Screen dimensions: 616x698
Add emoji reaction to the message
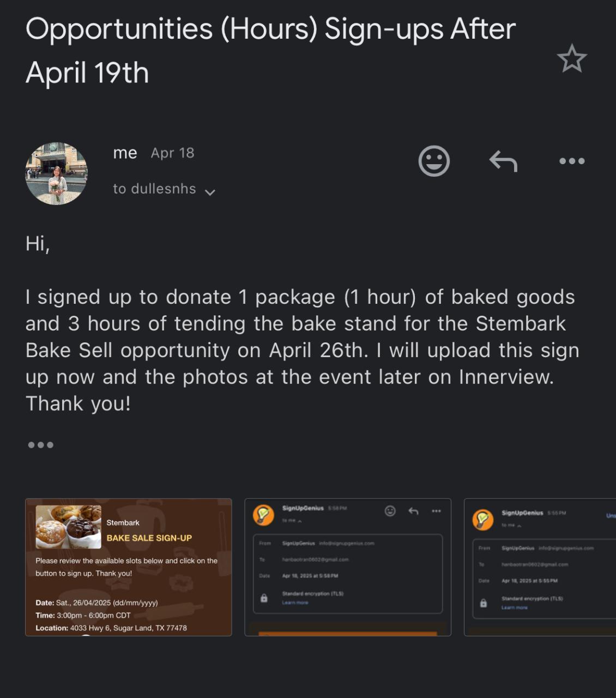pos(434,161)
